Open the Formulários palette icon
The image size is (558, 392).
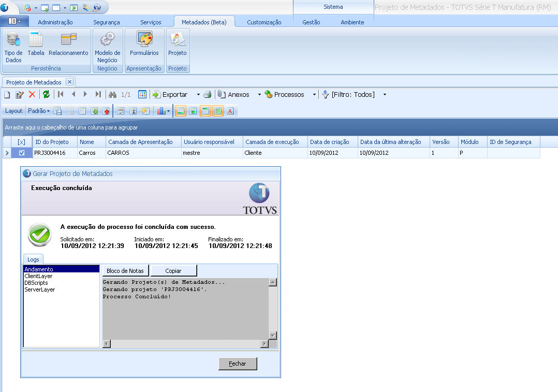coord(144,44)
